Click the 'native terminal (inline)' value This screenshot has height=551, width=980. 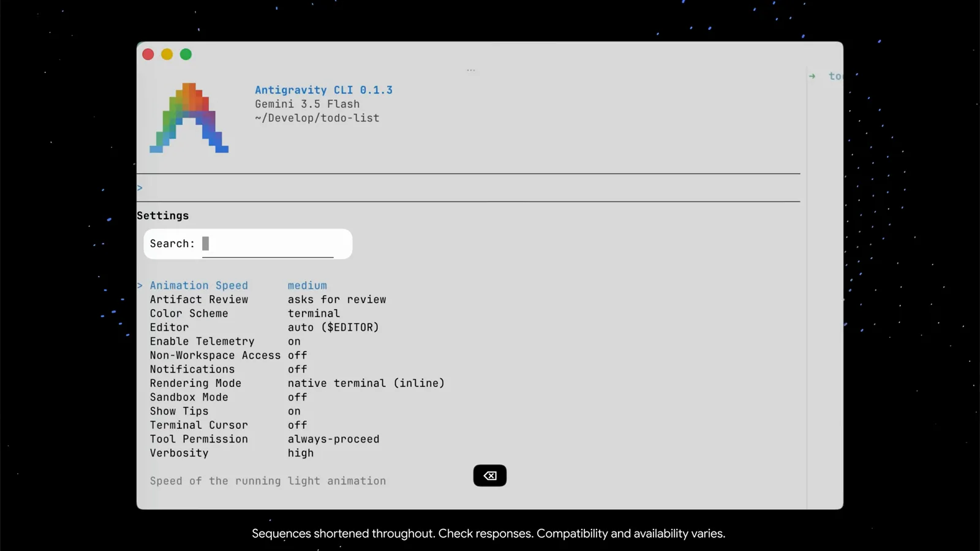click(366, 383)
